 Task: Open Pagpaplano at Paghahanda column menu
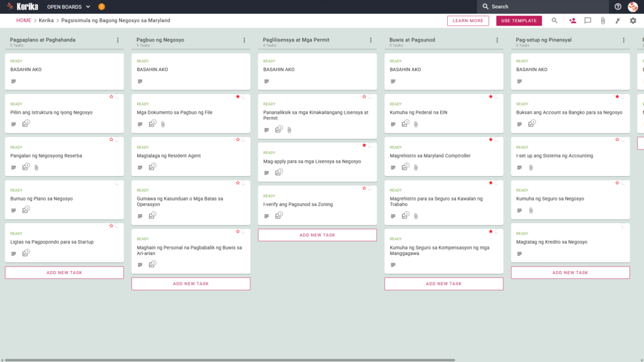[118, 40]
